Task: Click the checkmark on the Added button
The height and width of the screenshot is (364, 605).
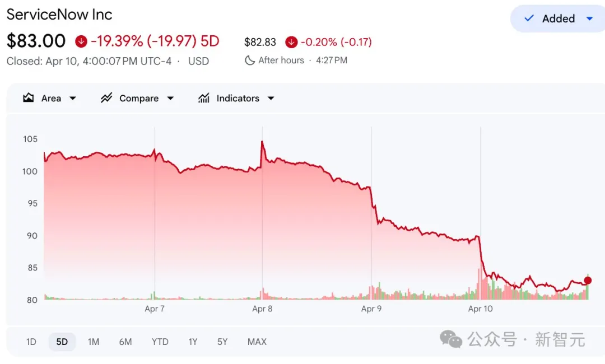Action: [529, 18]
